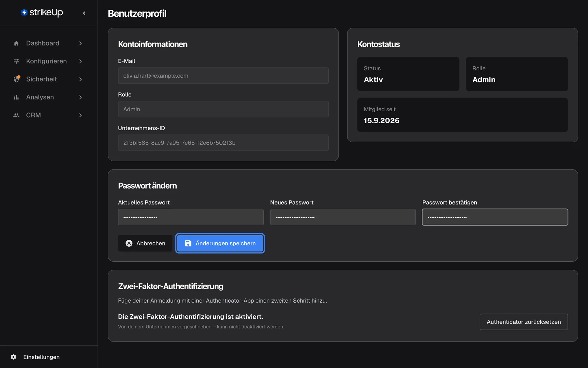
Task: Focus the Neues Passwort field
Action: click(x=343, y=217)
